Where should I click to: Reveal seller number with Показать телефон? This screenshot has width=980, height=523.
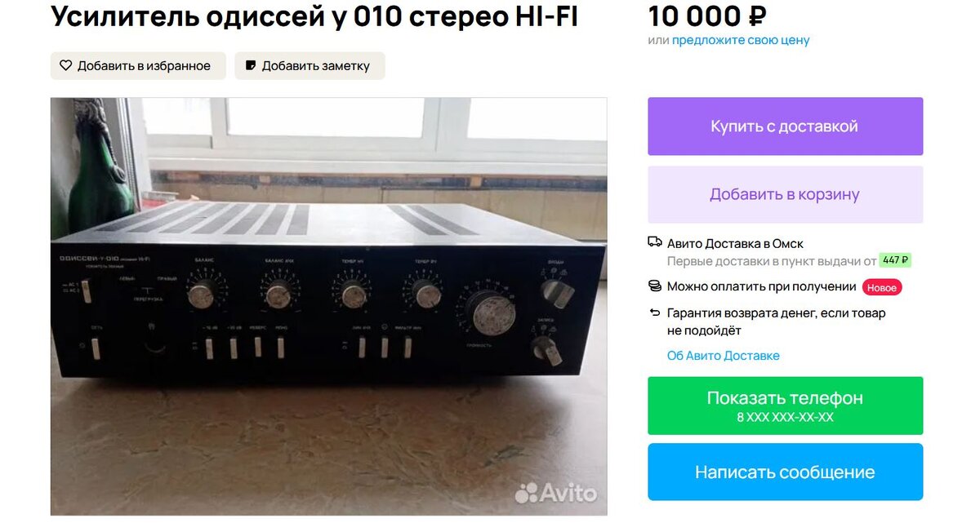[x=786, y=406]
